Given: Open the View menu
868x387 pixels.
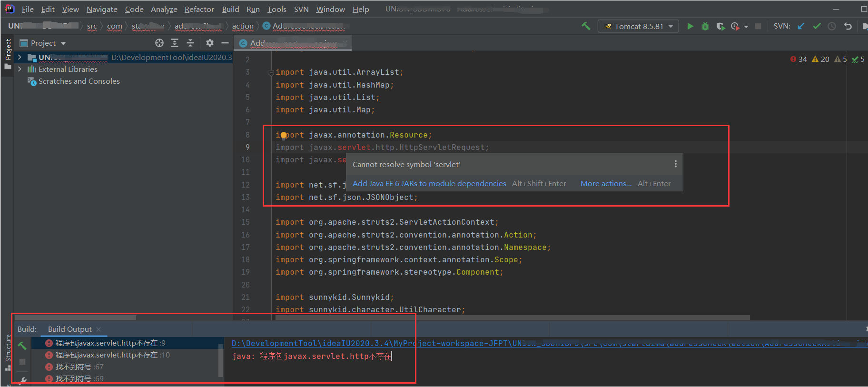Looking at the screenshot, I should (70, 9).
